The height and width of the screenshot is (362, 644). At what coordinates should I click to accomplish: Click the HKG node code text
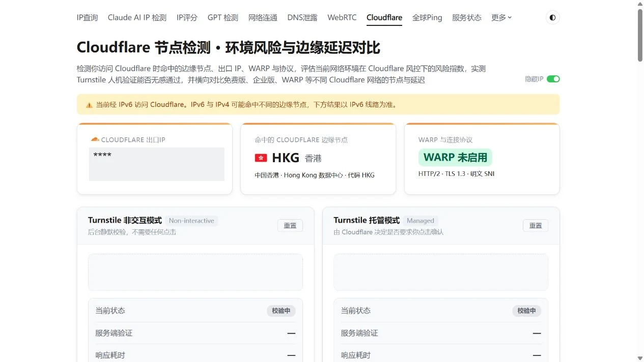point(286,158)
